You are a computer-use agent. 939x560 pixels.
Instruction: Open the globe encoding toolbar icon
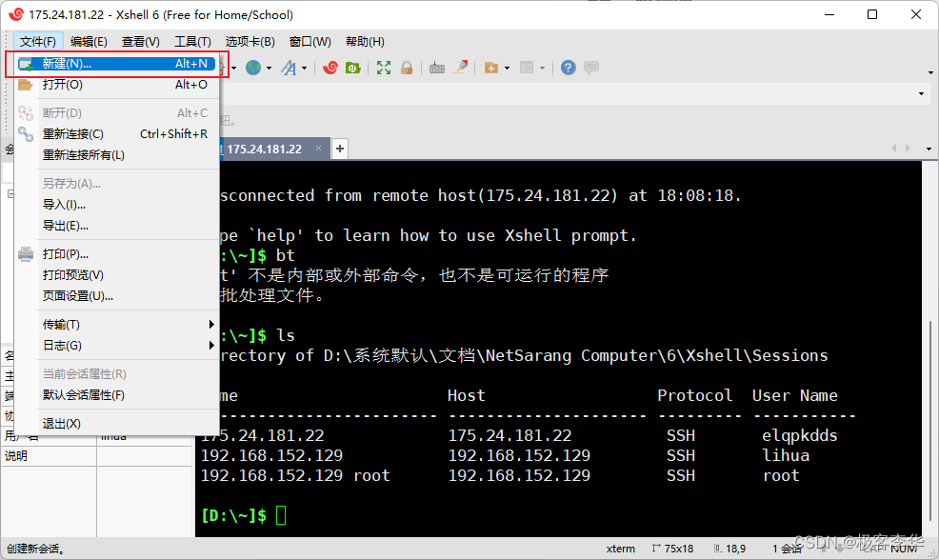(x=254, y=68)
